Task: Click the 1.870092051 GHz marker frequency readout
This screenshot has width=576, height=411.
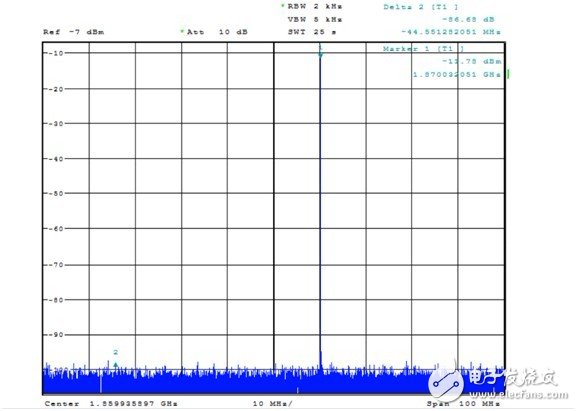Action: (x=457, y=74)
